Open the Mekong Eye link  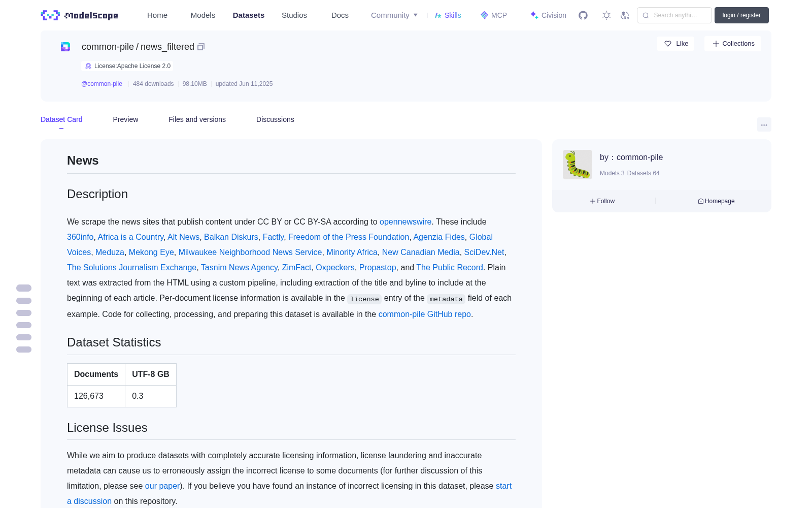[151, 252]
